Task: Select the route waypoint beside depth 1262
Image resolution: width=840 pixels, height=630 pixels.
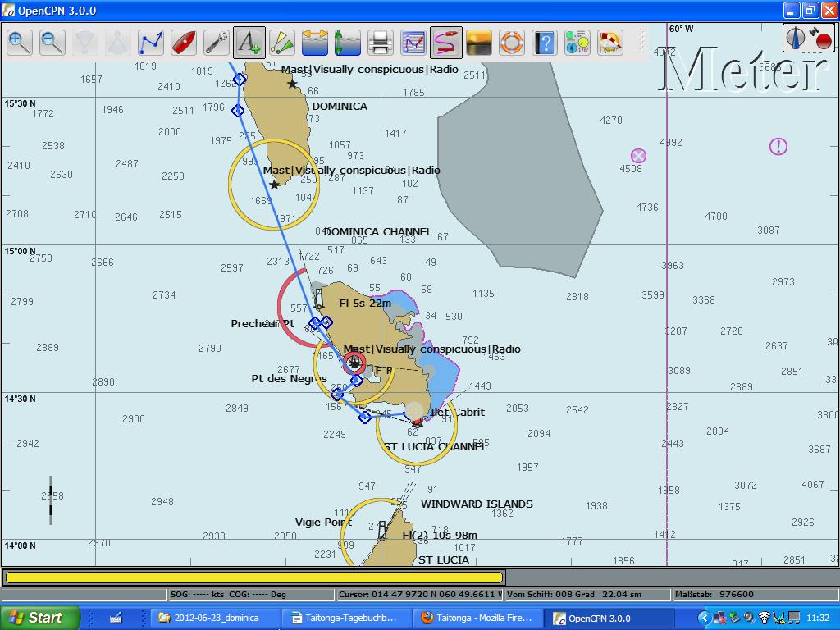Action: [x=240, y=80]
